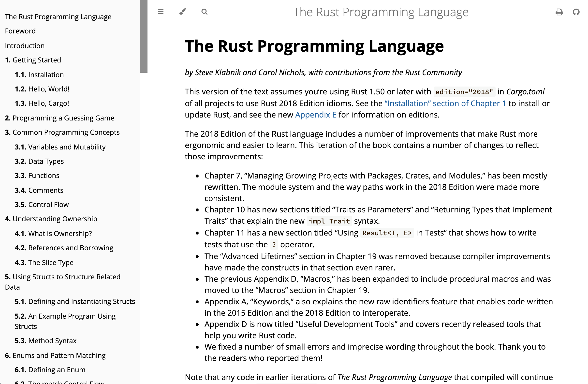Go to 3.2 Data Types
588x384 pixels.
click(39, 161)
